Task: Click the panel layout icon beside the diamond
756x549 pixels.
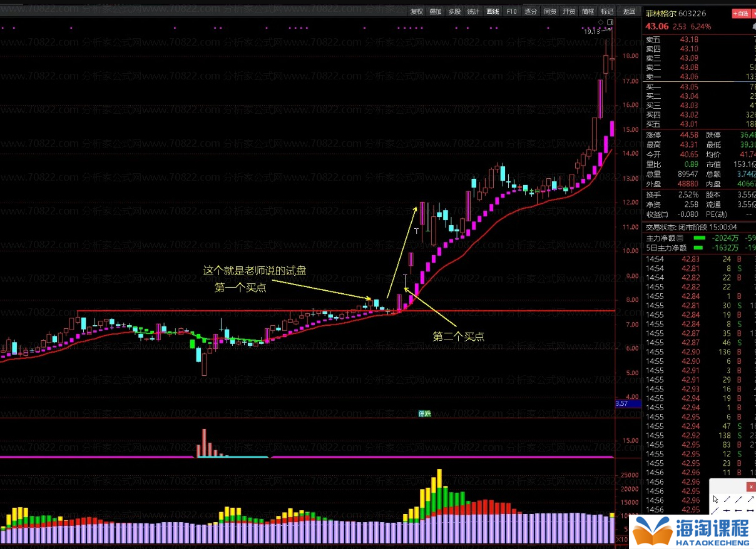Action: [610, 23]
